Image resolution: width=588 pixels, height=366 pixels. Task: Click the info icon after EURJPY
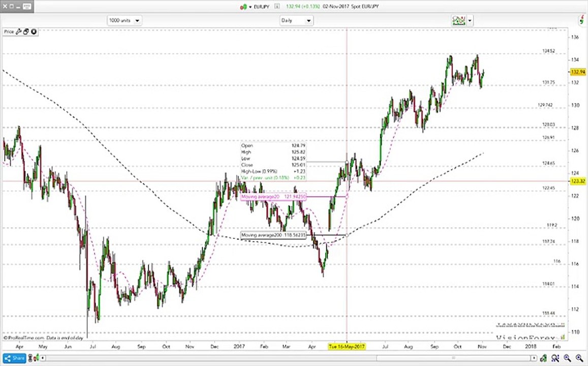277,7
